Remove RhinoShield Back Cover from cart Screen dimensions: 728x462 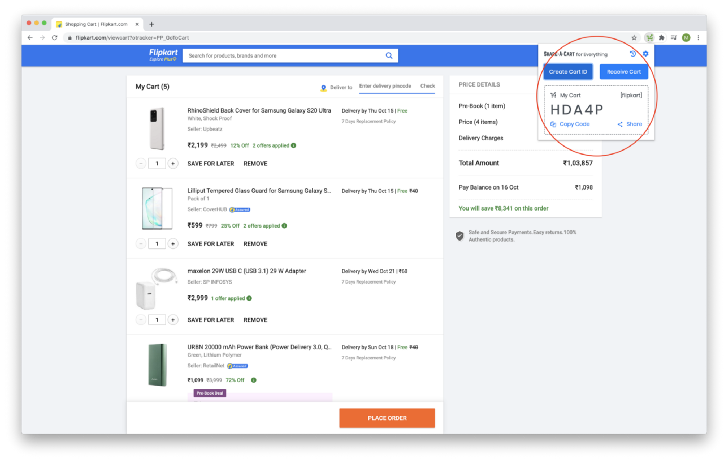(255, 163)
